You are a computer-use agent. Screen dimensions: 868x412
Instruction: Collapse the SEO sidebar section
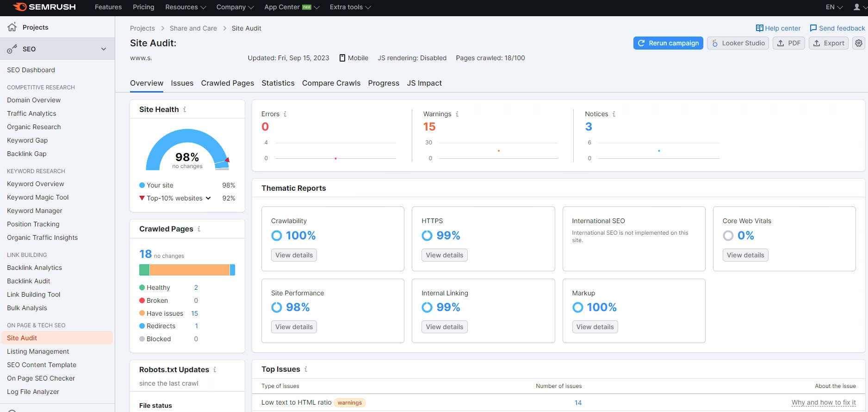104,49
